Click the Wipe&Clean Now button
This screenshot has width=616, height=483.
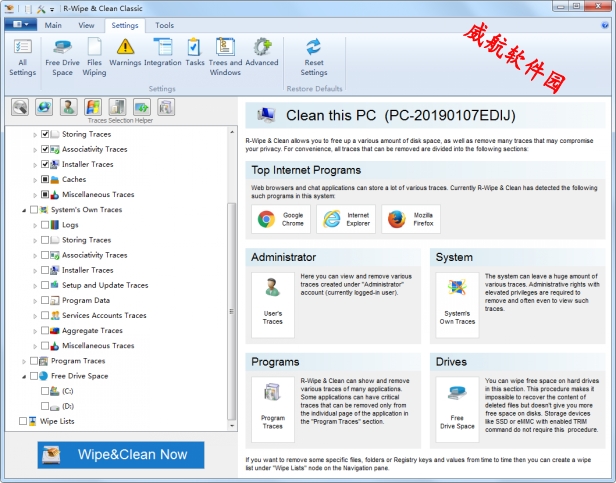(121, 454)
